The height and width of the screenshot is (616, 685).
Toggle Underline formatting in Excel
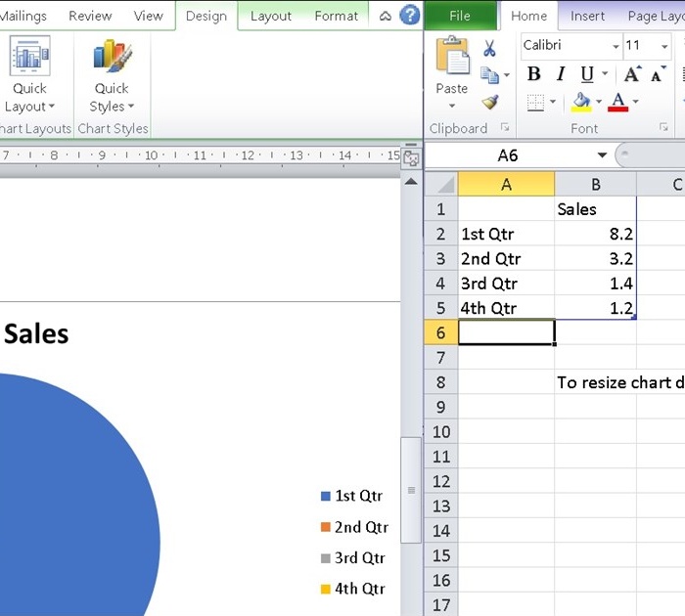point(587,74)
